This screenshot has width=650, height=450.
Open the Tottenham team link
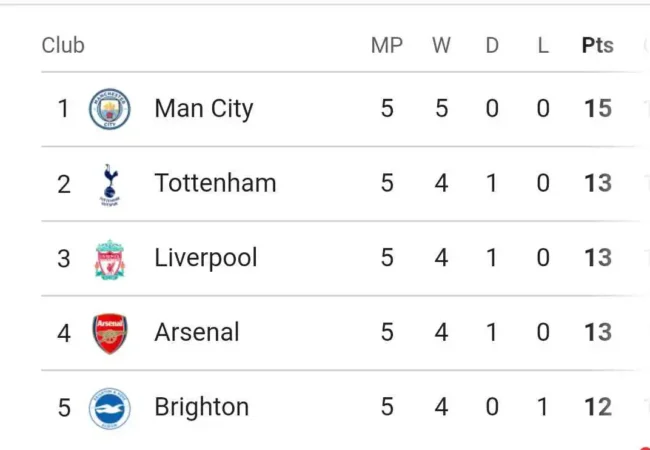215,183
